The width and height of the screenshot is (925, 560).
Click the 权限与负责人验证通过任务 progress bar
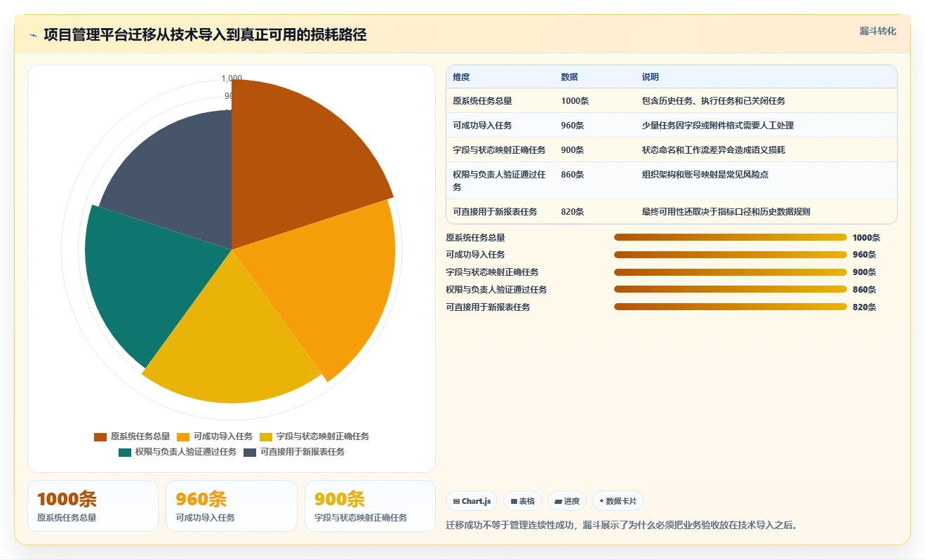[730, 289]
